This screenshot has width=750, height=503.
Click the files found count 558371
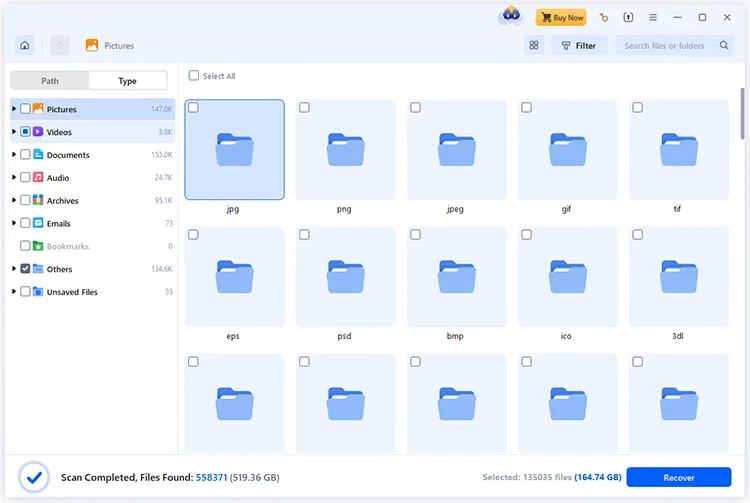click(x=211, y=477)
